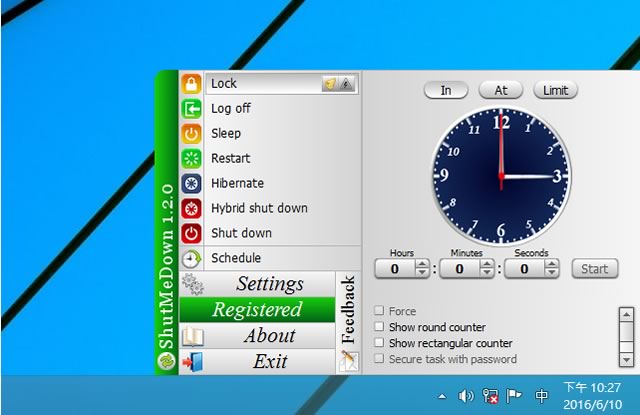This screenshot has height=415, width=640.
Task: Enable Show round counter checkbox
Action: click(x=379, y=327)
